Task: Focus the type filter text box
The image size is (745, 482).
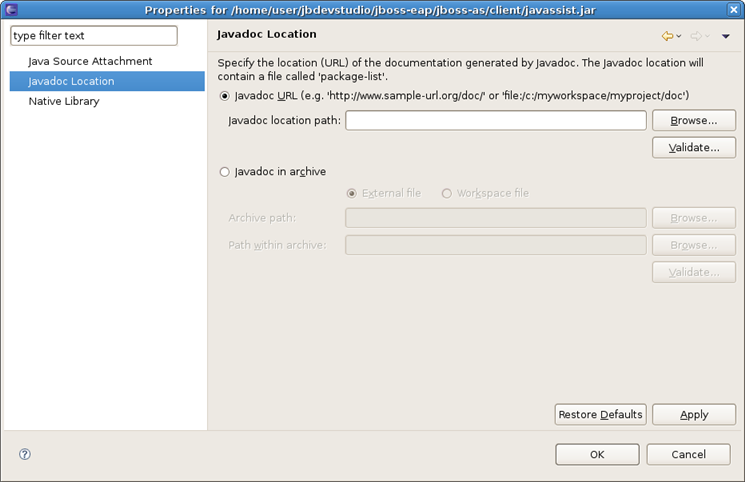Action: (x=93, y=36)
